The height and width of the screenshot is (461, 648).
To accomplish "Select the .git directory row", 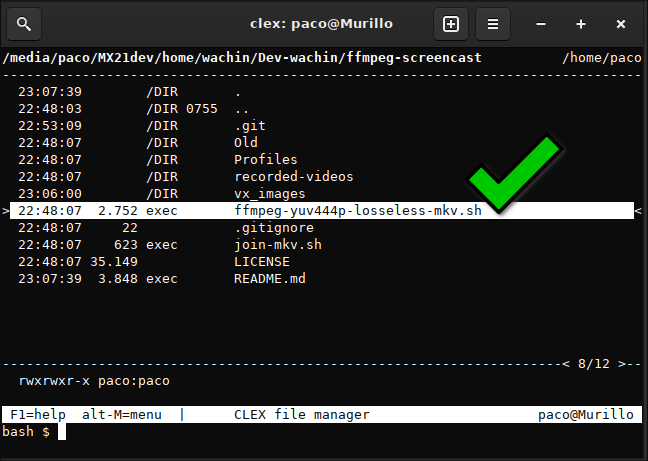I will coord(322,126).
